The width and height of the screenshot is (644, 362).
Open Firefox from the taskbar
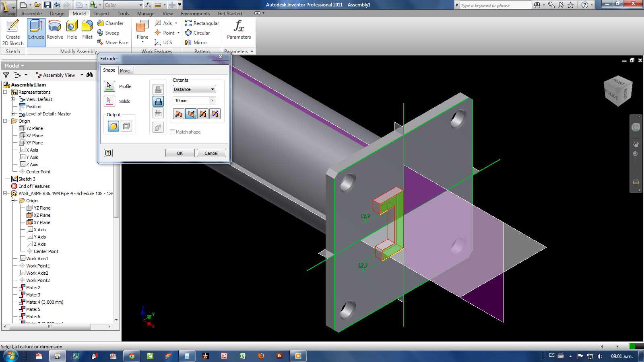click(261, 356)
